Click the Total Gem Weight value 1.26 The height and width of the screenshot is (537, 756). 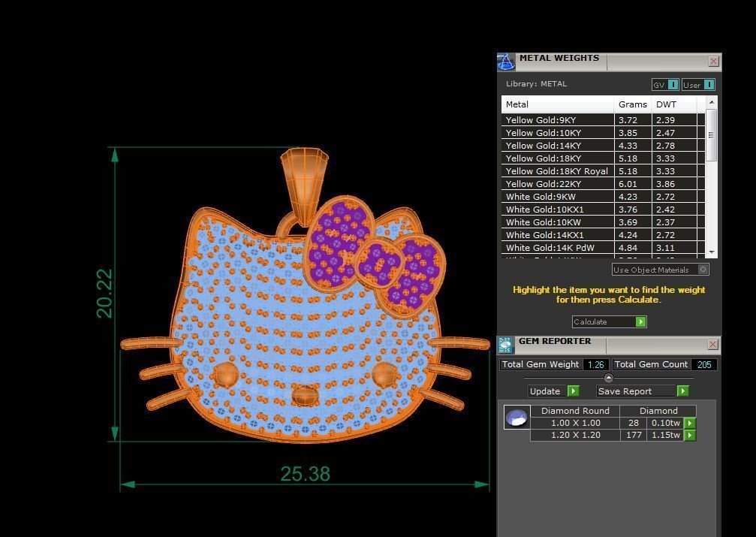596,365
